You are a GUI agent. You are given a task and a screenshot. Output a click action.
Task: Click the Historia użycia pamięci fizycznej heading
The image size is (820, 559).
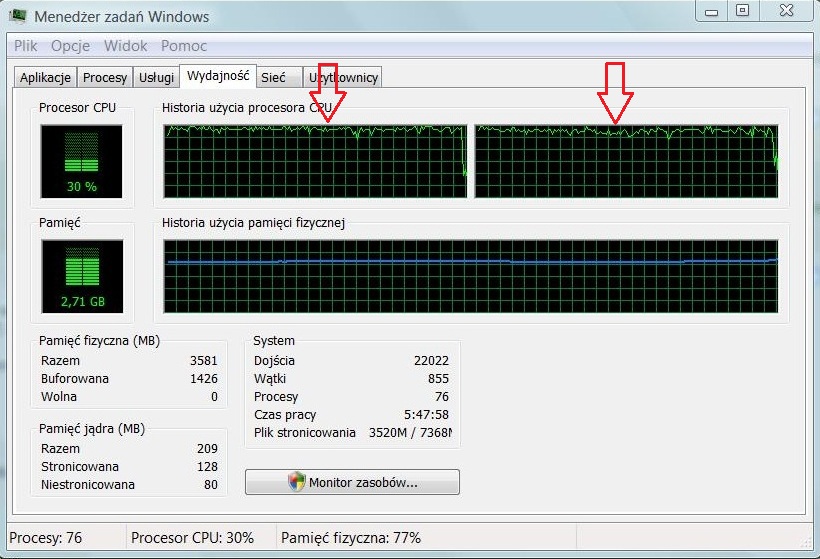253,223
